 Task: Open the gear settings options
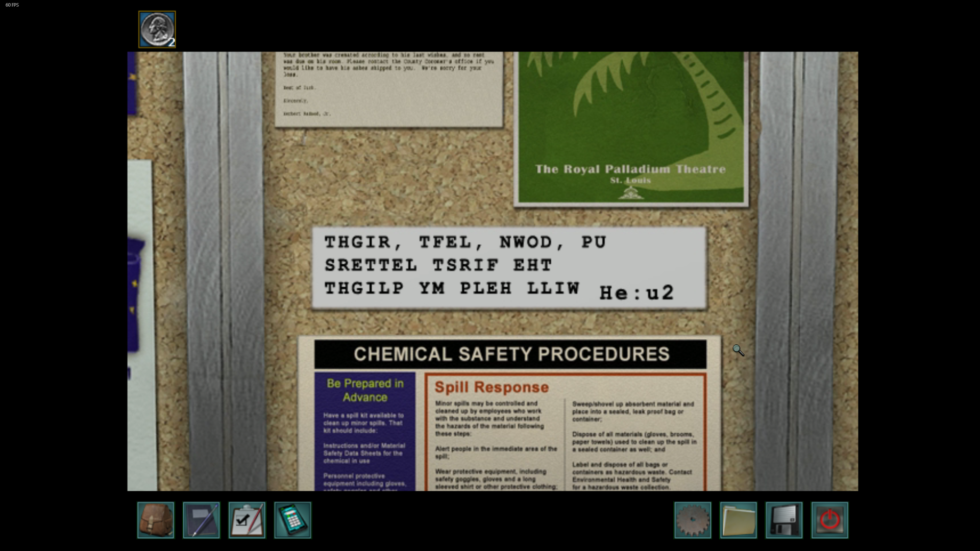pyautogui.click(x=693, y=520)
